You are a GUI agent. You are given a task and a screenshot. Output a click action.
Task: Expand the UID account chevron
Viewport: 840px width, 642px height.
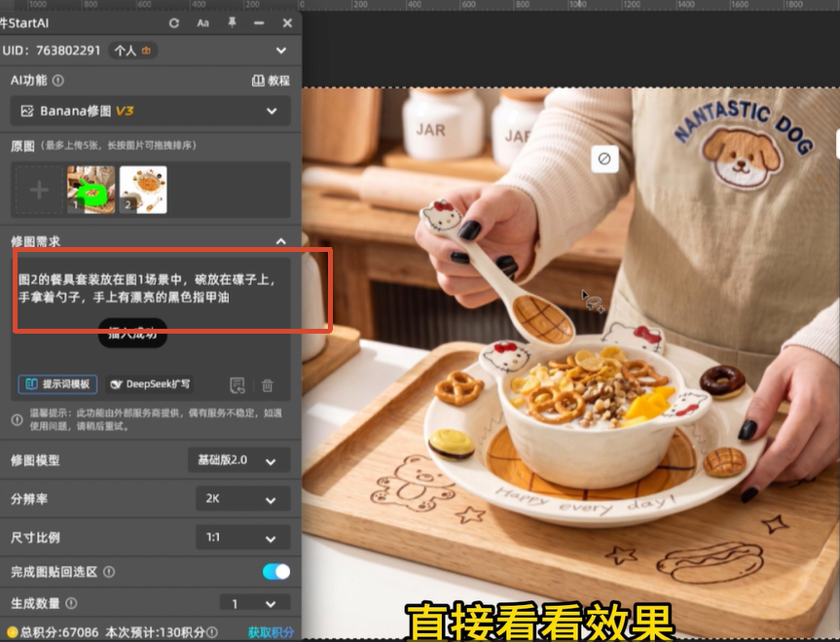coord(281,51)
